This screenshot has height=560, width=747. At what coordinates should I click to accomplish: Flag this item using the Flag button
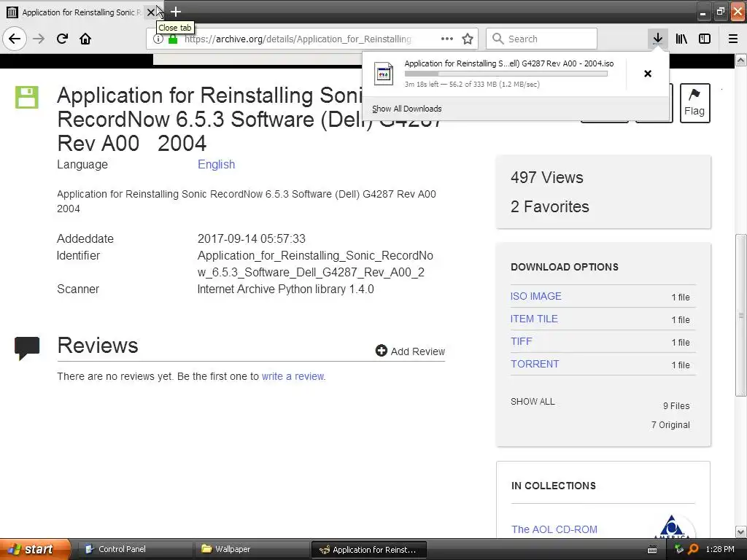694,103
